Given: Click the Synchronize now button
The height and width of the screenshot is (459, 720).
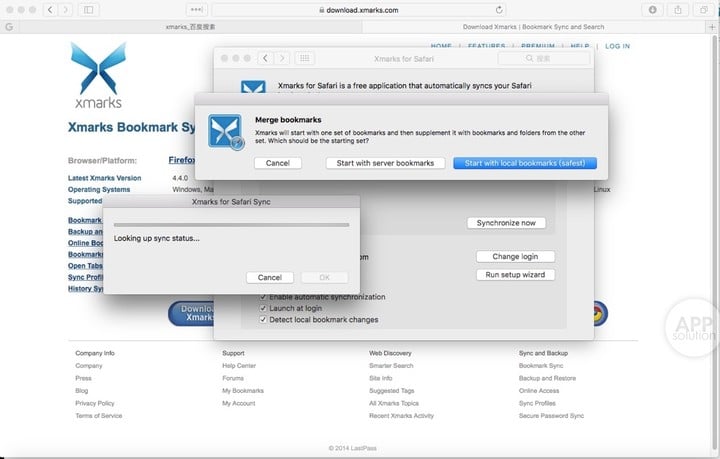Looking at the screenshot, I should pos(506,223).
